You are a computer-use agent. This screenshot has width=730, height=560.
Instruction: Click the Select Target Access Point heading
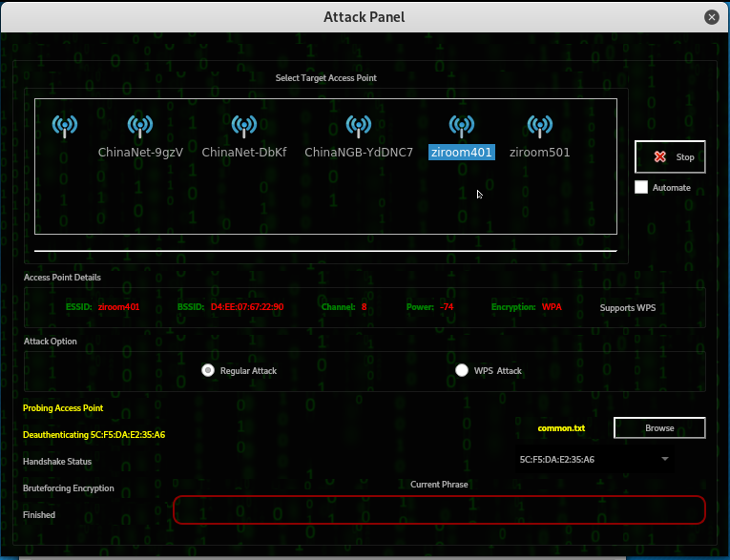(x=326, y=77)
